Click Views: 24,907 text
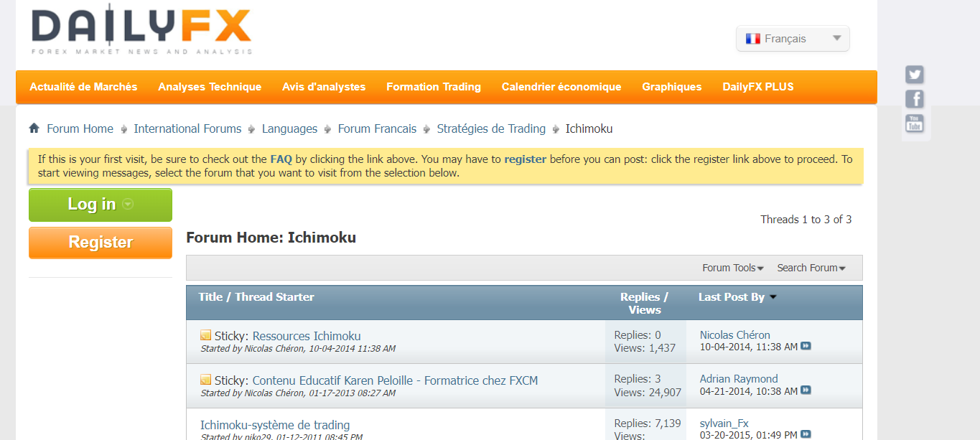This screenshot has width=980, height=440. click(x=648, y=393)
